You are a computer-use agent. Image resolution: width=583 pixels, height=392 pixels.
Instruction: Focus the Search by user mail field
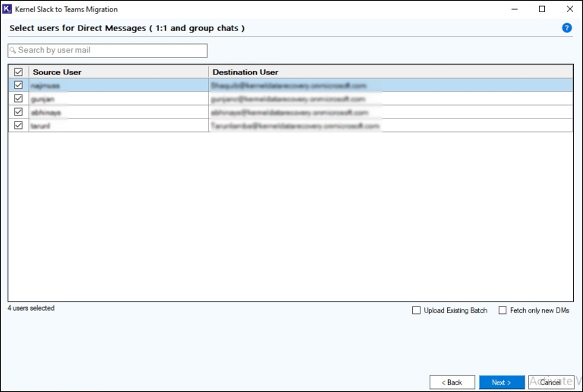pos(108,51)
